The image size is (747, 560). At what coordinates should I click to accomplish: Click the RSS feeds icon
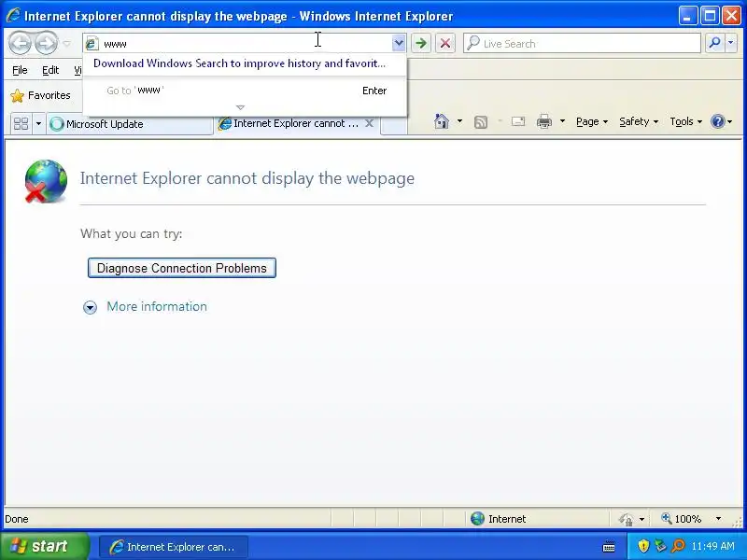(481, 122)
